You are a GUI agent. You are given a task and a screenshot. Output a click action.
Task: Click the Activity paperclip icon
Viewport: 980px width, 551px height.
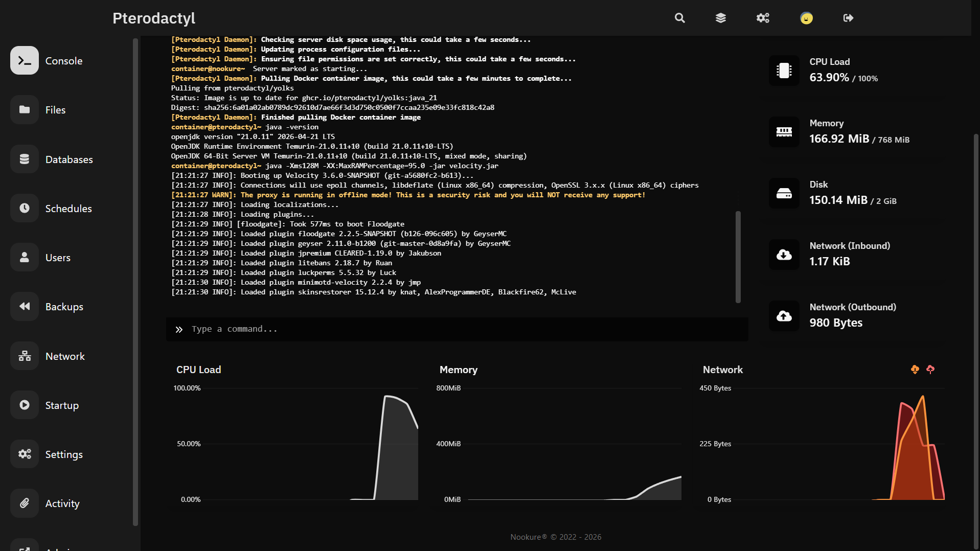(x=25, y=503)
